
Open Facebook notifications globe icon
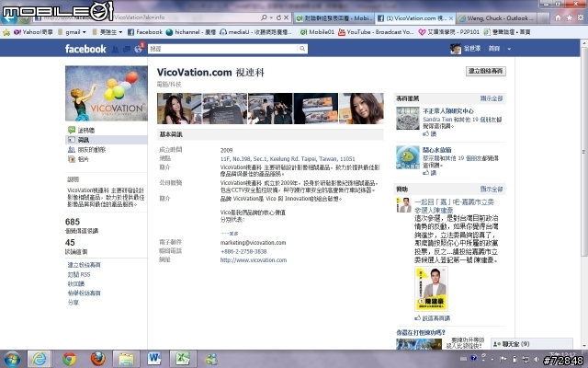138,49
